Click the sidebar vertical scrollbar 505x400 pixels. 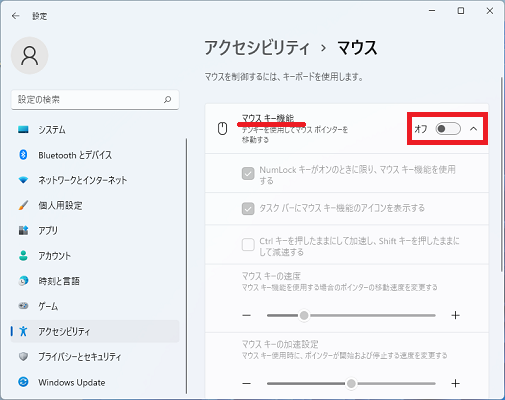coord(186,266)
